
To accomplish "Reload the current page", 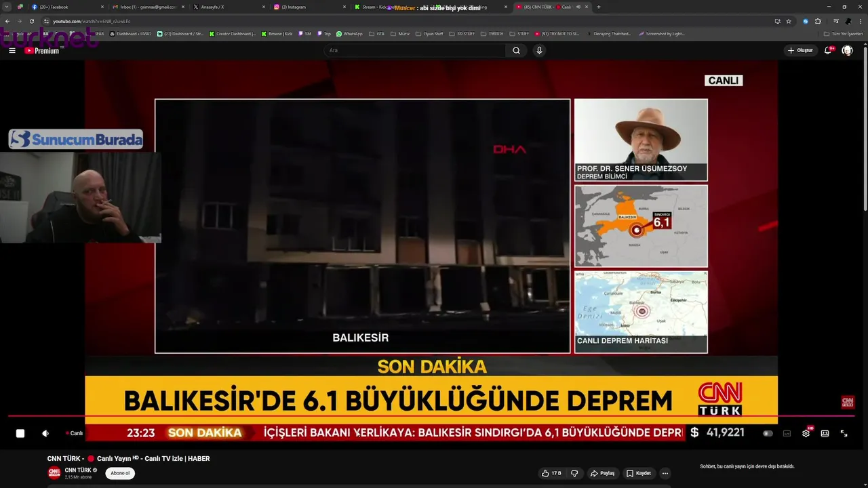I will coord(31,21).
